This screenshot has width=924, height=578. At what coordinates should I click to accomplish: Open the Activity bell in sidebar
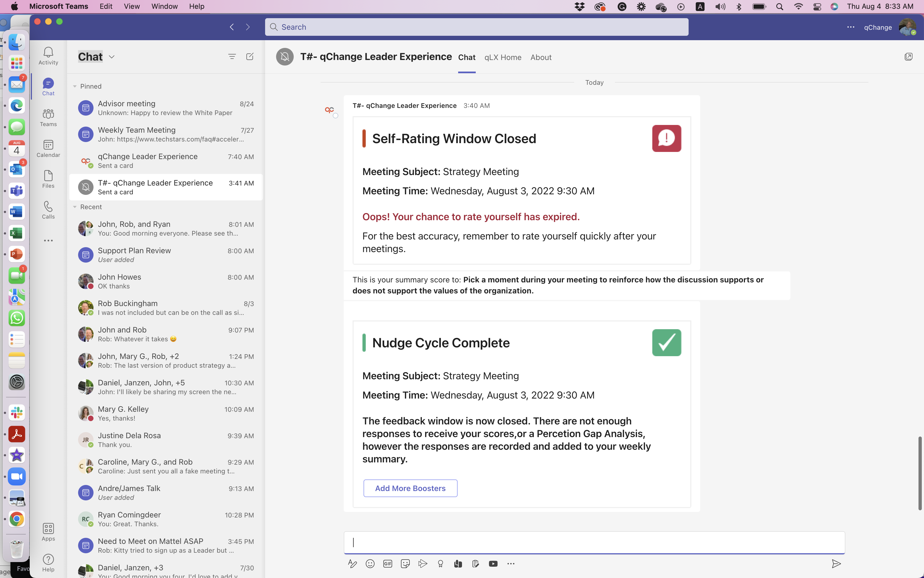[x=48, y=56]
